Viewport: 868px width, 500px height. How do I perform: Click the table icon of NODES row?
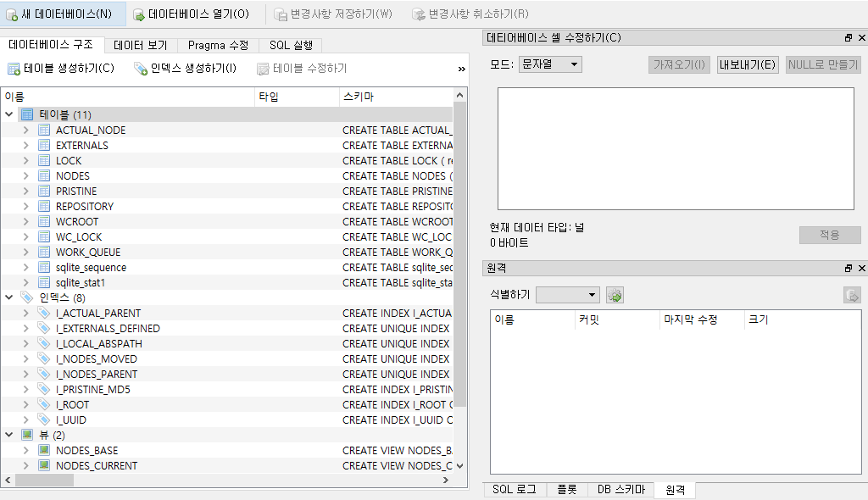click(44, 175)
